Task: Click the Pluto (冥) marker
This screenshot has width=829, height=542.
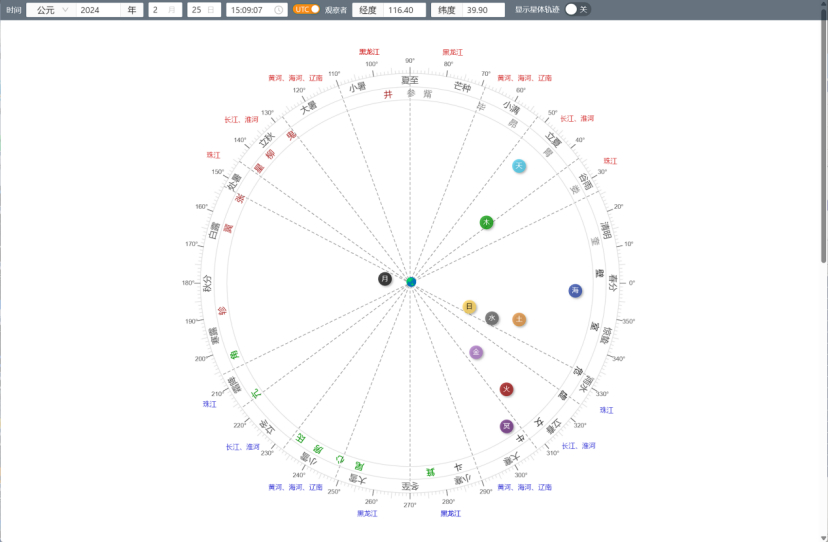Action: point(507,426)
